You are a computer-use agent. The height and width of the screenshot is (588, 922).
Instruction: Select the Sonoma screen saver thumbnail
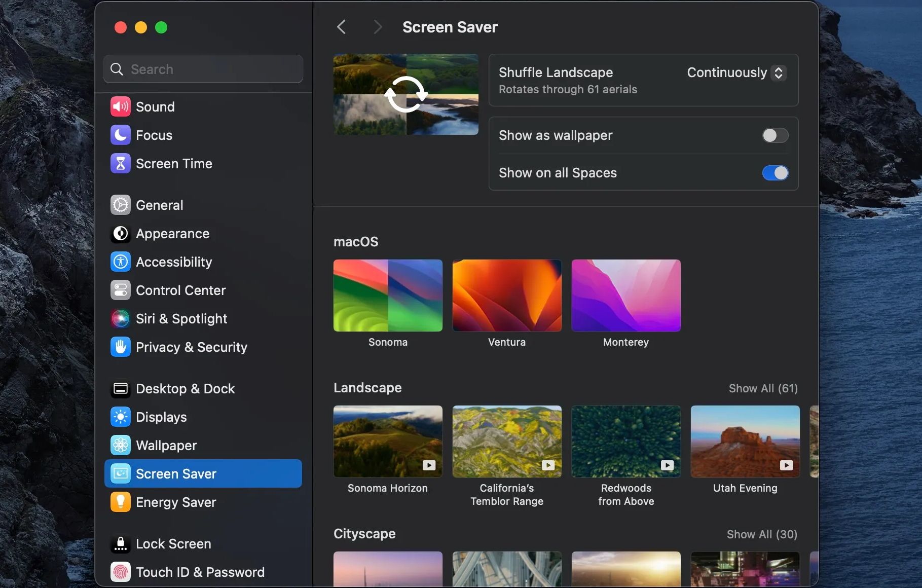point(387,296)
